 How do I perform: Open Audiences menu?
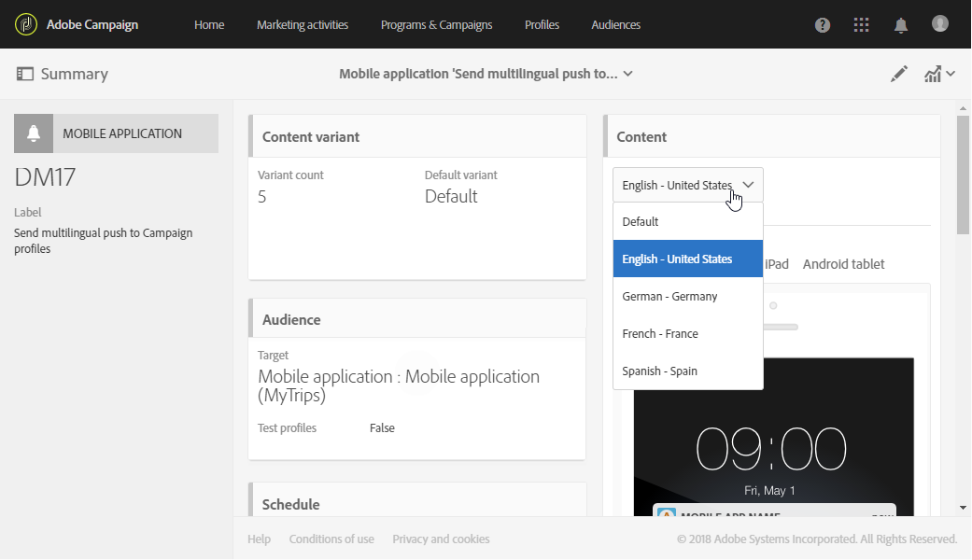click(615, 25)
